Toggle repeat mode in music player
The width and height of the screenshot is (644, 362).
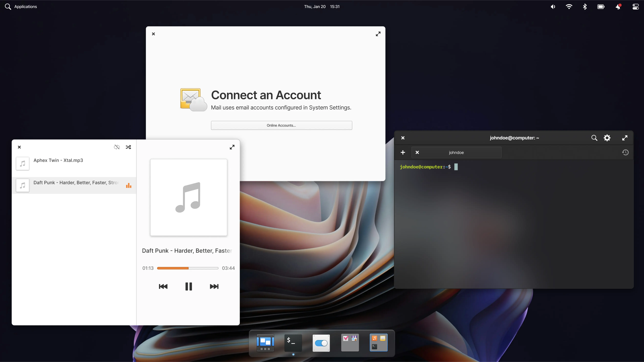pyautogui.click(x=117, y=147)
